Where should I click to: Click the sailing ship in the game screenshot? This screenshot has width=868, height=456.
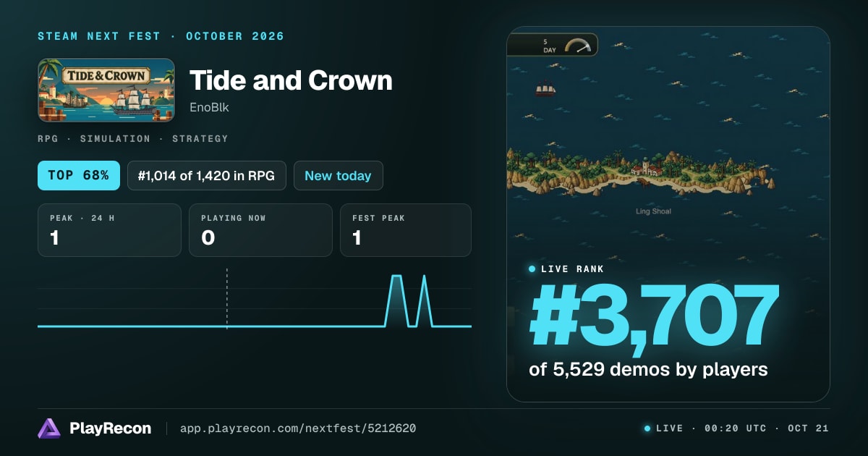(x=545, y=90)
